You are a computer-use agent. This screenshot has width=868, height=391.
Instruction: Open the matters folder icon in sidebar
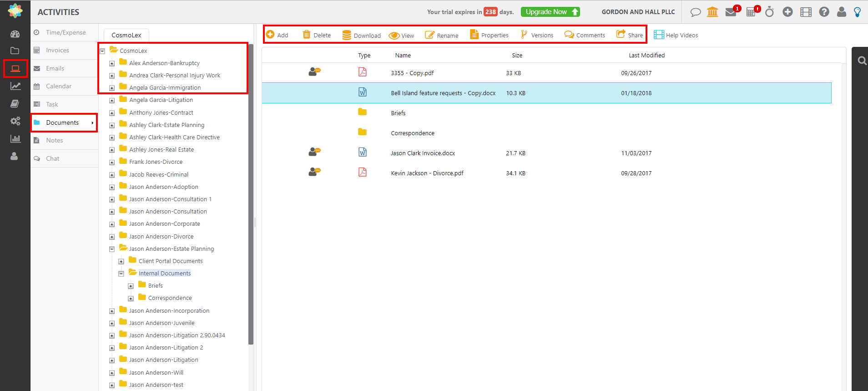tap(15, 51)
